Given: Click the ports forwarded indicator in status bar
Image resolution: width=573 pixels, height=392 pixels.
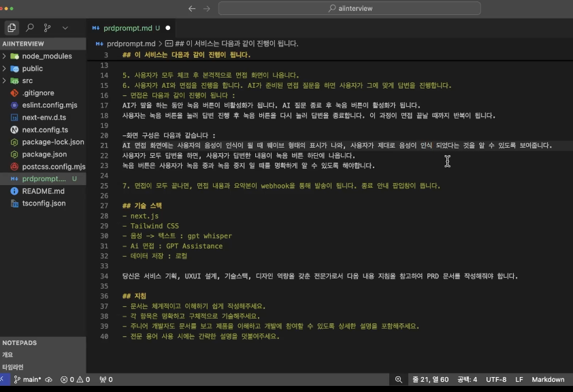Looking at the screenshot, I should point(106,380).
